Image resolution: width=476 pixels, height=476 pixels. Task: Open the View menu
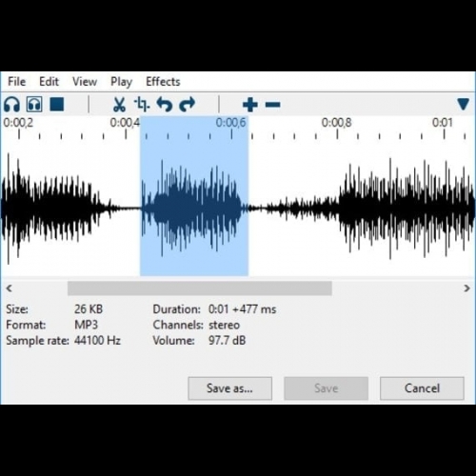coord(85,82)
